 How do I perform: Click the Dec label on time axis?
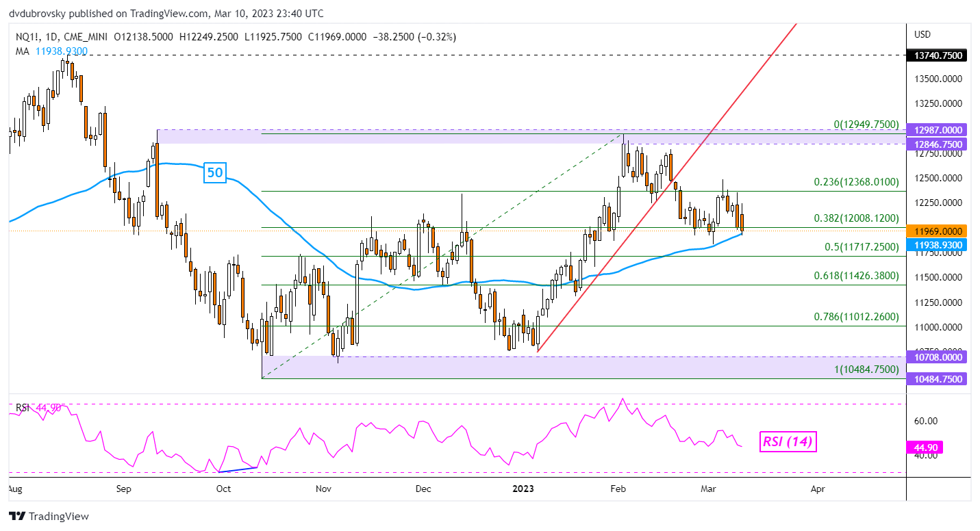(423, 489)
